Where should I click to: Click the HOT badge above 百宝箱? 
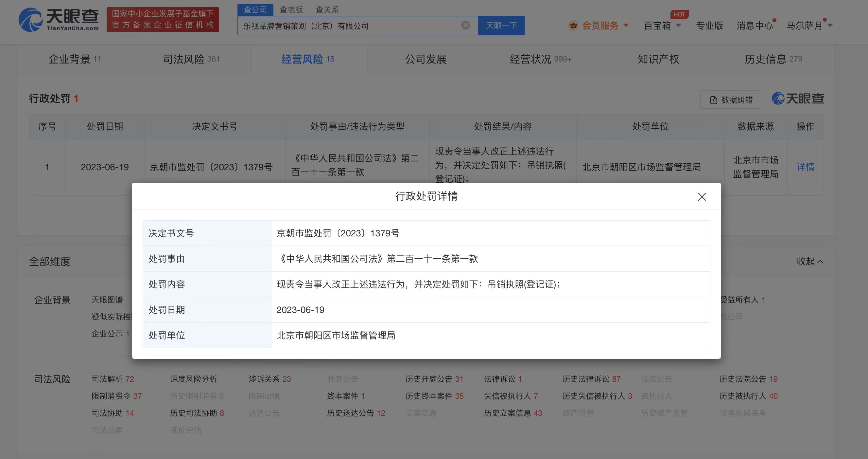(679, 14)
